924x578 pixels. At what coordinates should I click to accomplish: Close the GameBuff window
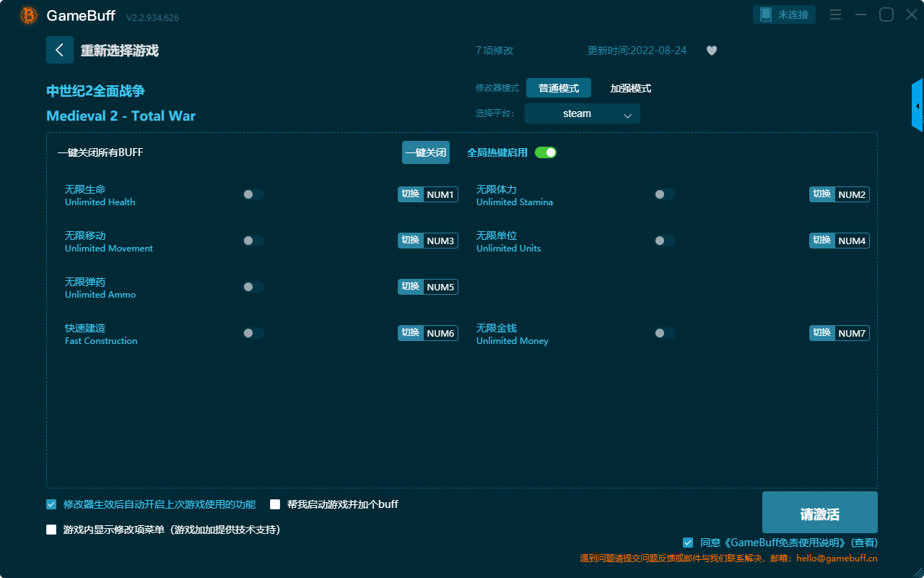pos(912,14)
